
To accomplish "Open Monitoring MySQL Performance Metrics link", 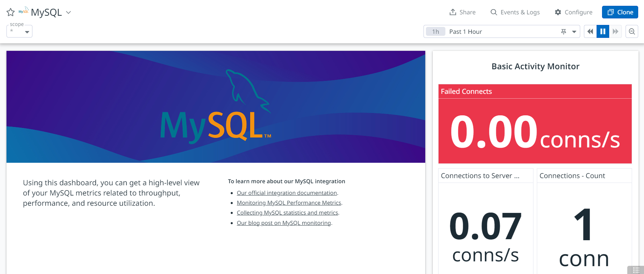I will (x=289, y=203).
